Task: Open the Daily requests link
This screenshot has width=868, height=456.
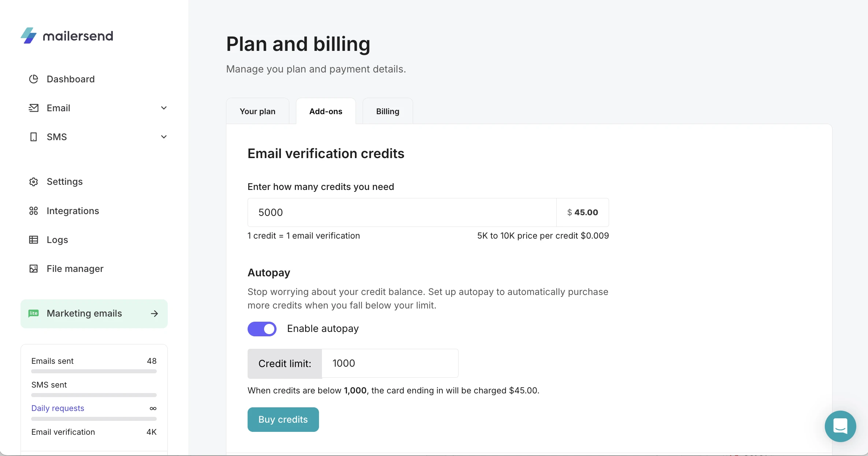Action: [57, 408]
